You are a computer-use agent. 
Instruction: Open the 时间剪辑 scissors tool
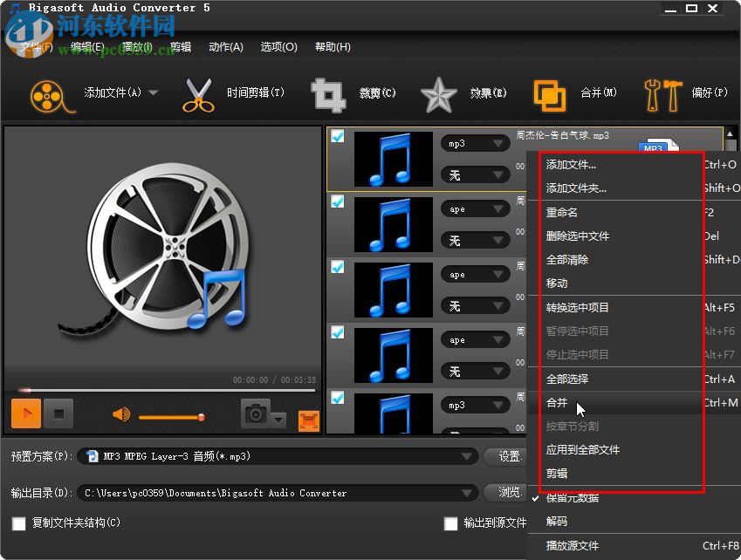point(199,93)
